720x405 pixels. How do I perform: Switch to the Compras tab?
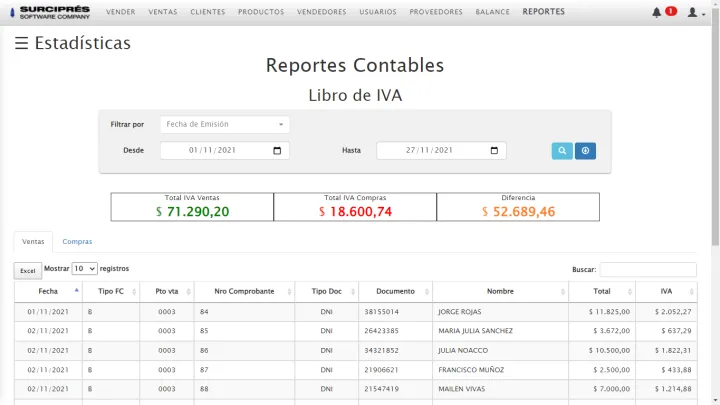tap(77, 242)
